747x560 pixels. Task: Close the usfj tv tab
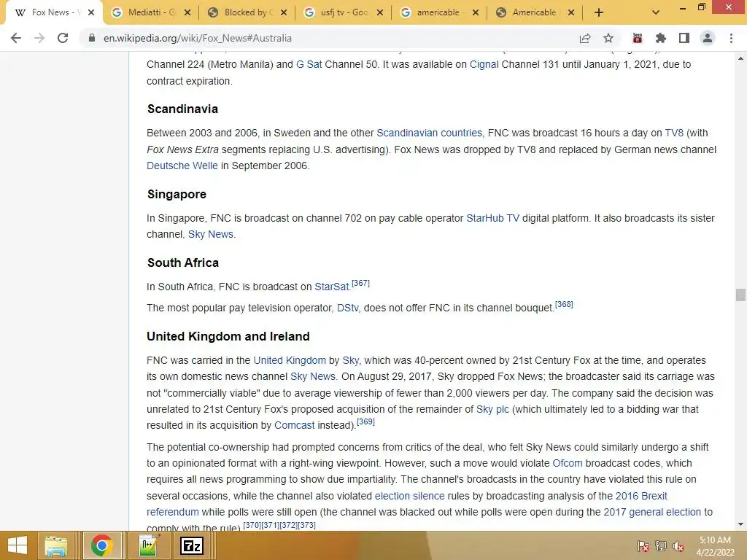click(x=379, y=13)
